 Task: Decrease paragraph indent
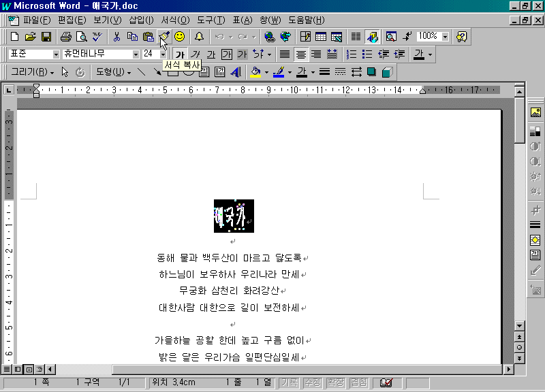(x=384, y=54)
